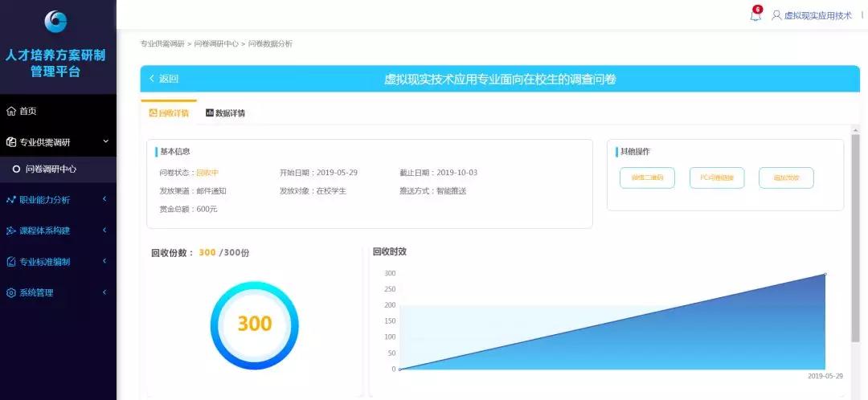The width and height of the screenshot is (868, 400).
Task: Click the user profile icon
Action: tap(776, 15)
